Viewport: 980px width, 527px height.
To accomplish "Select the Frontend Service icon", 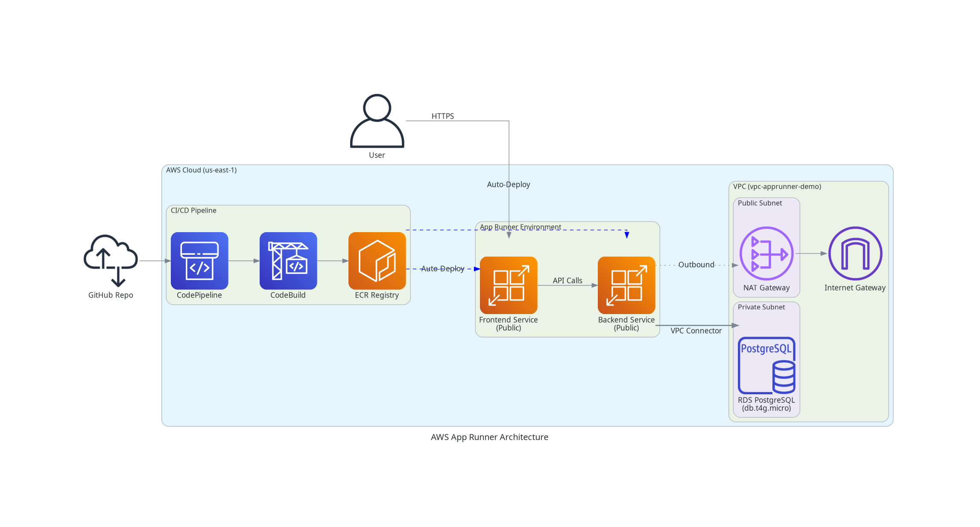I will pyautogui.click(x=508, y=286).
